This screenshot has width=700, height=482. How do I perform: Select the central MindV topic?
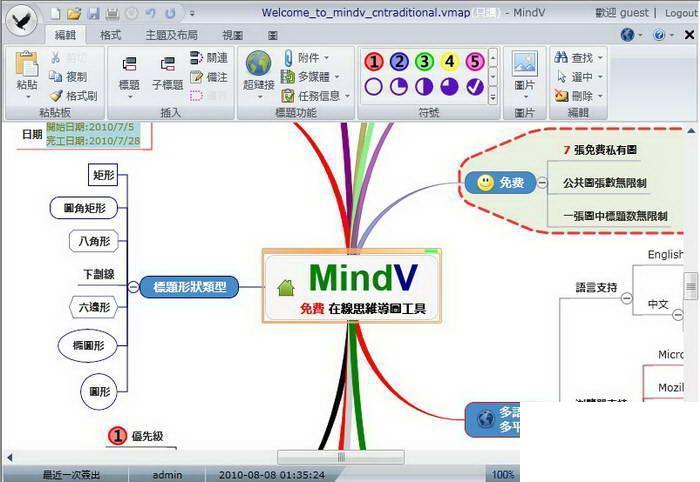pos(352,286)
